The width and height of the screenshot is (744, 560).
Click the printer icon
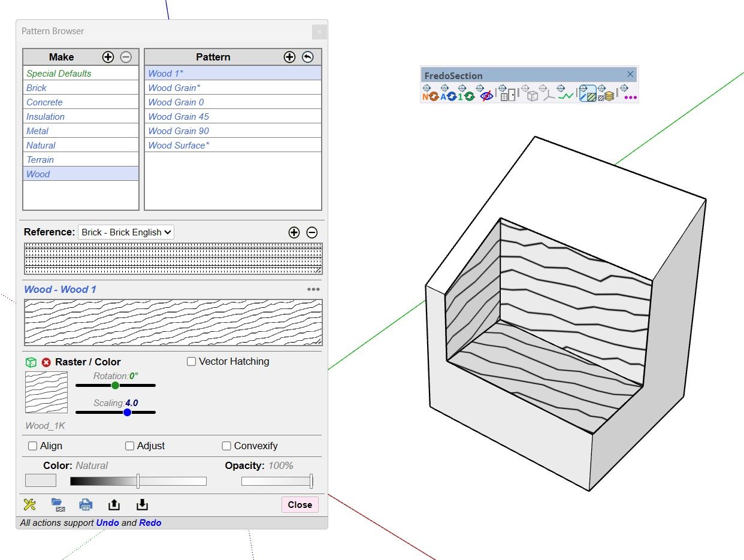[86, 504]
